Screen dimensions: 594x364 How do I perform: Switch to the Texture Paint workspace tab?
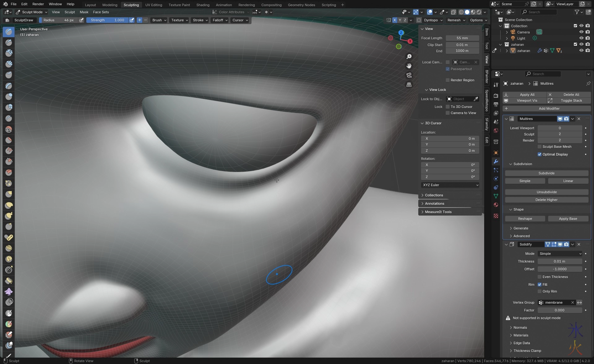179,5
